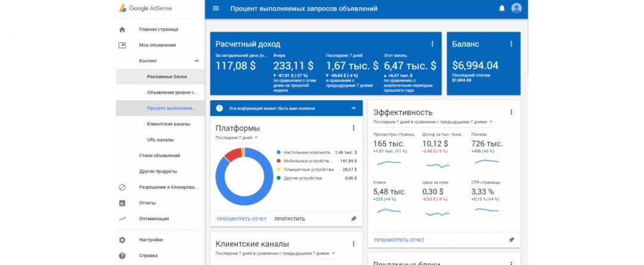This screenshot has width=644, height=265.
Task: Click the trend icon beside Оптимизация
Action: 122,219
